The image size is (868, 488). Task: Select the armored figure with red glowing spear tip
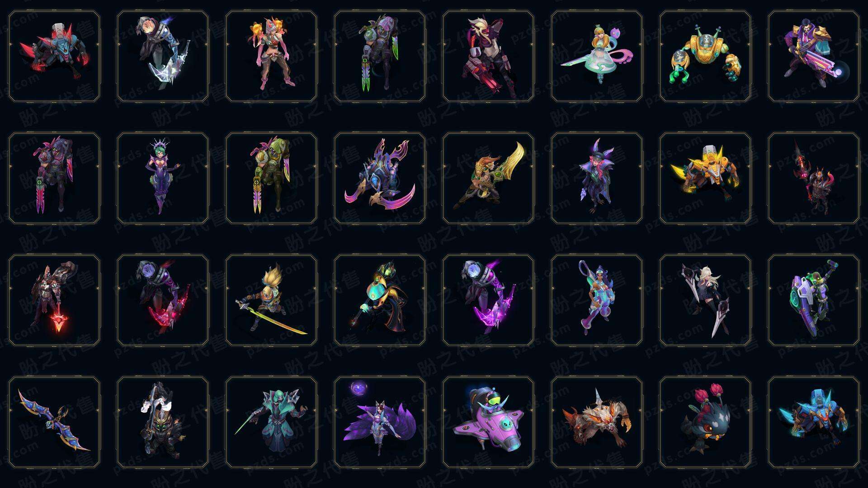coord(54,300)
